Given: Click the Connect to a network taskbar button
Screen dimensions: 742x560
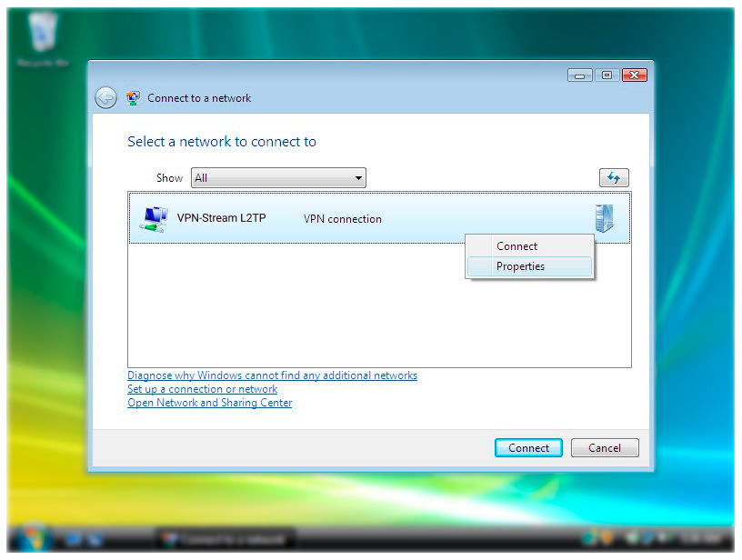Looking at the screenshot, I should click(x=226, y=540).
